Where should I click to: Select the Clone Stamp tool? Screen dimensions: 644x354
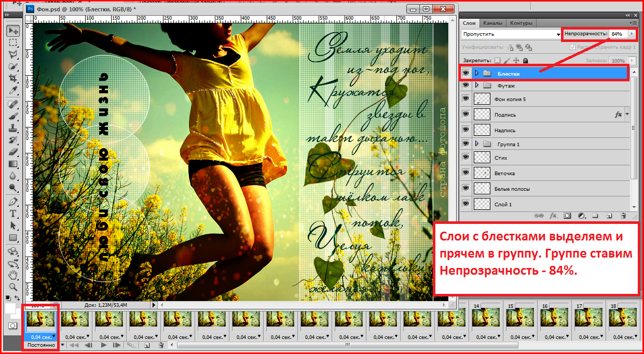coord(13,128)
